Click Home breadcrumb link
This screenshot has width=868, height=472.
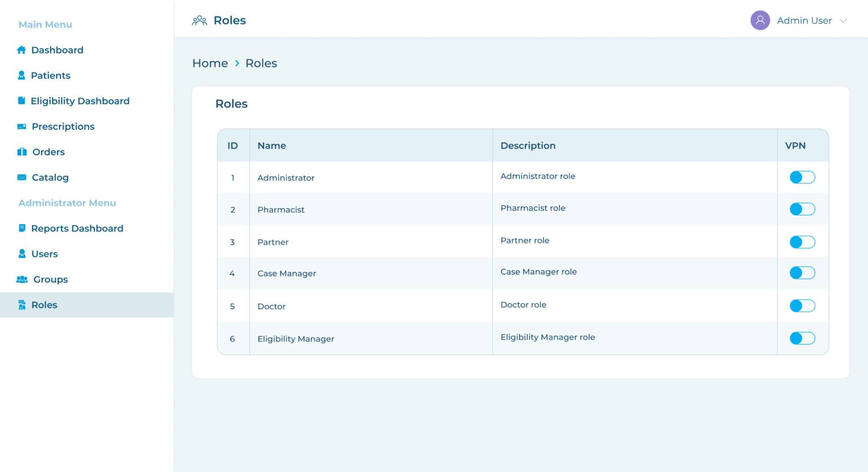210,63
